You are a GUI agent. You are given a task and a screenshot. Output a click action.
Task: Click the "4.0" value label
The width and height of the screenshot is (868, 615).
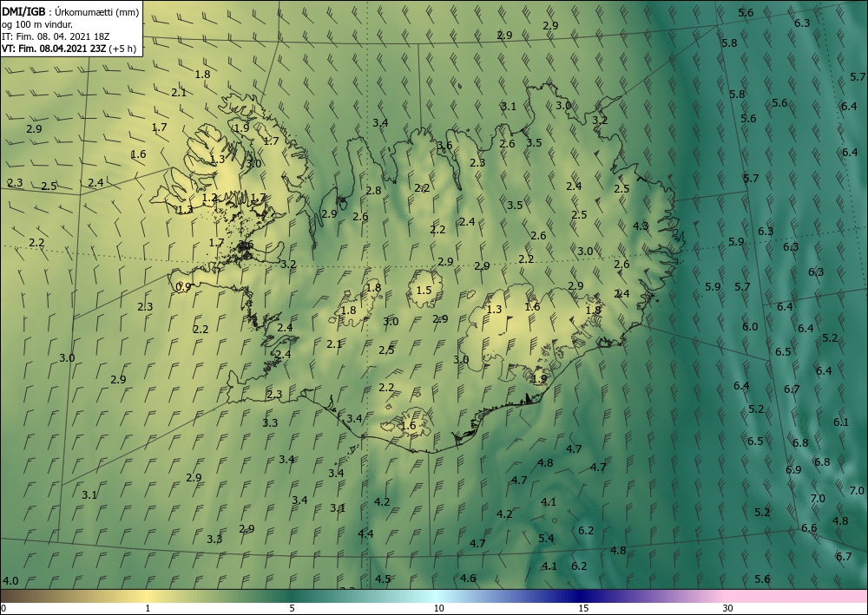click(x=10, y=580)
